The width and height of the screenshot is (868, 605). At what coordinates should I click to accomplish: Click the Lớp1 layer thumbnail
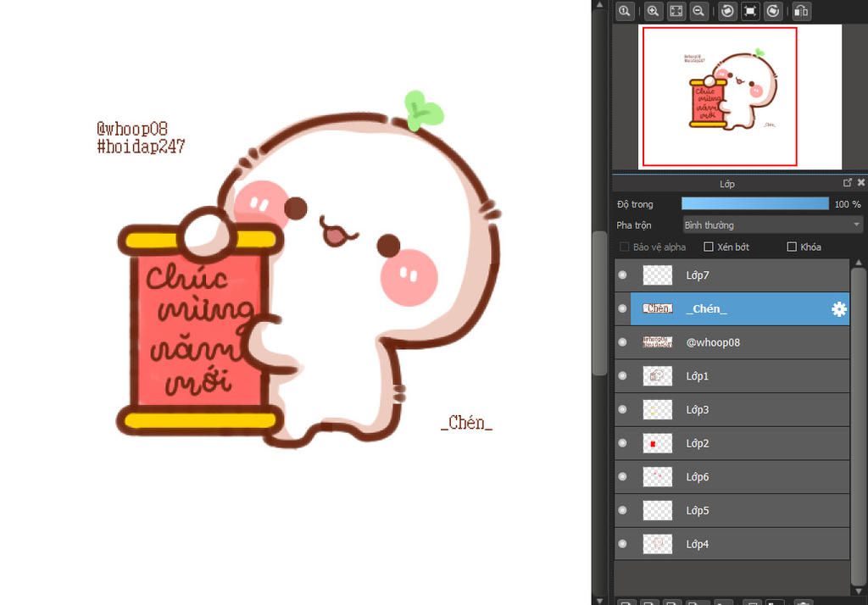coord(658,376)
